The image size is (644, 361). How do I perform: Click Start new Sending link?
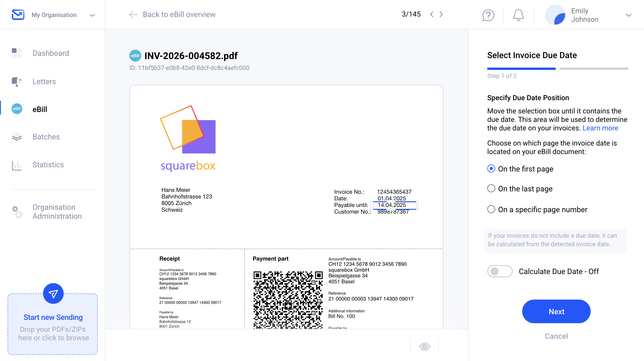(53, 317)
